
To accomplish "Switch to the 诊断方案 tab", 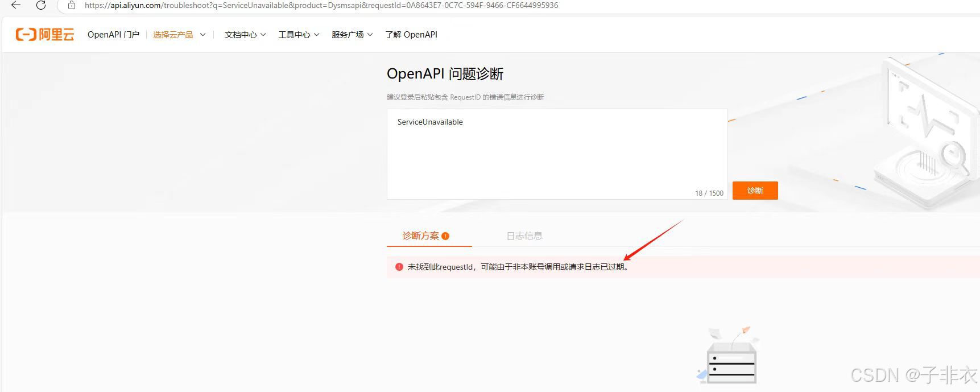I will [429, 236].
